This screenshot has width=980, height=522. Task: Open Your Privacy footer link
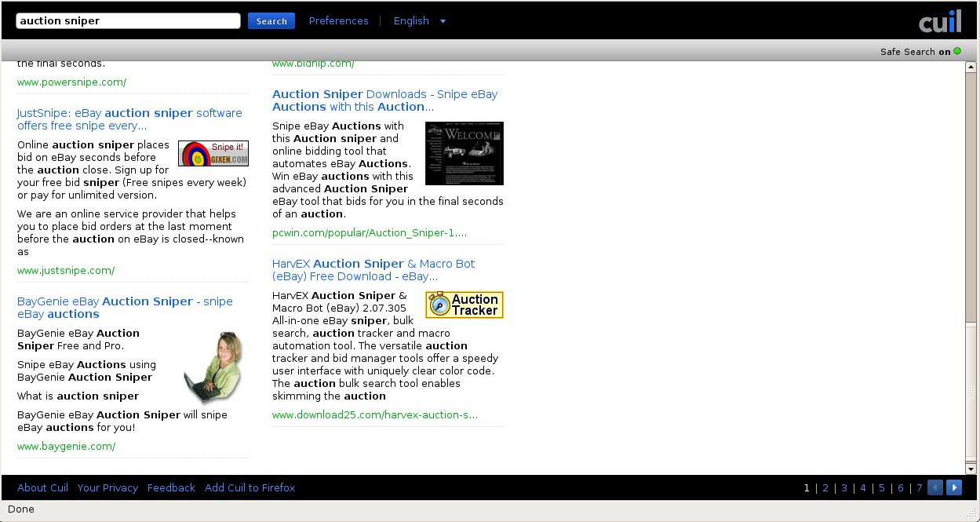pos(107,487)
